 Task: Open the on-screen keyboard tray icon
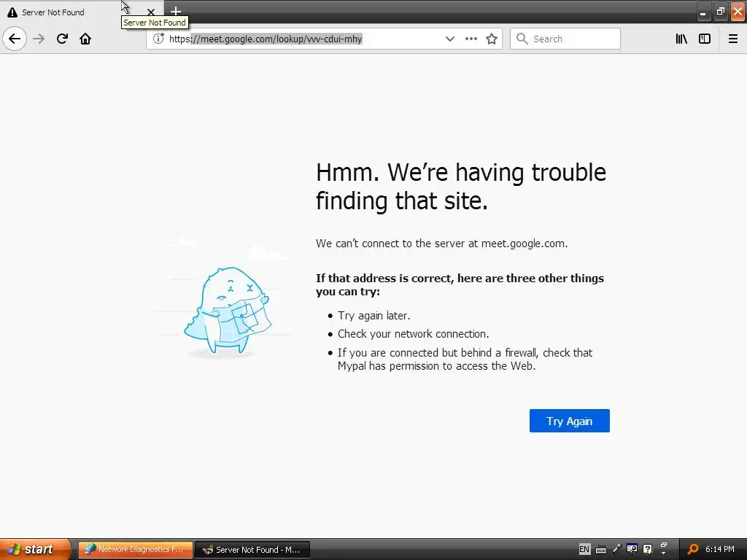[601, 550]
